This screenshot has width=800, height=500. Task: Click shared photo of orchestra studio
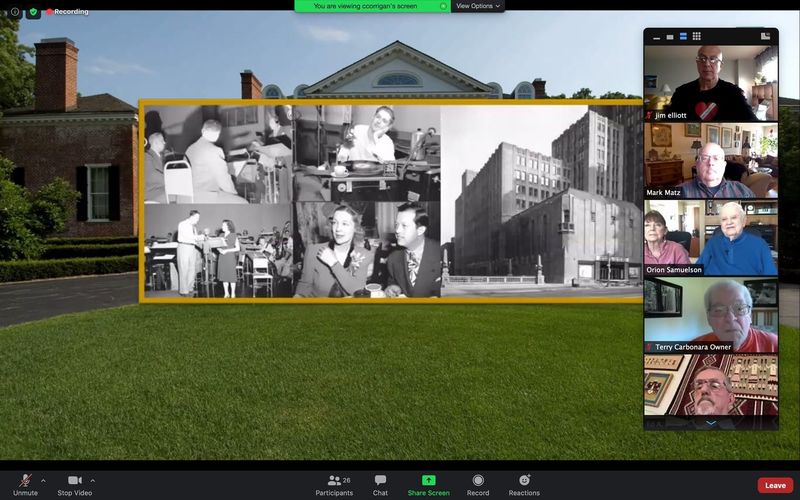218,251
